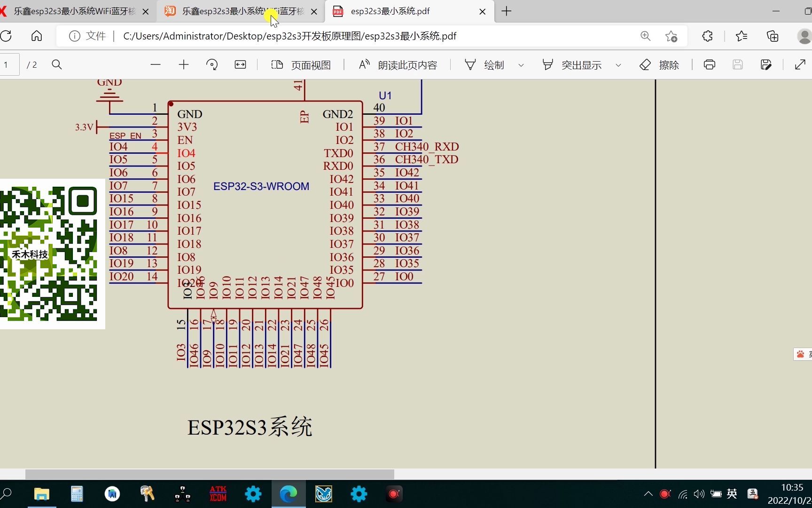Viewport: 812px width, 508px height.
Task: Click the clock showing 10:35
Action: pyautogui.click(x=792, y=487)
